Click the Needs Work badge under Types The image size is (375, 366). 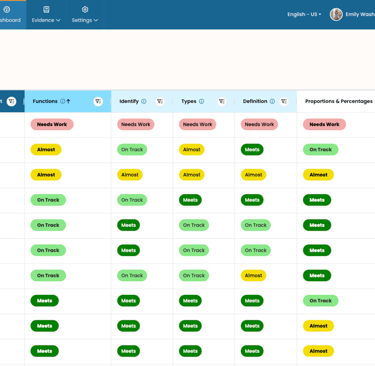tap(197, 124)
